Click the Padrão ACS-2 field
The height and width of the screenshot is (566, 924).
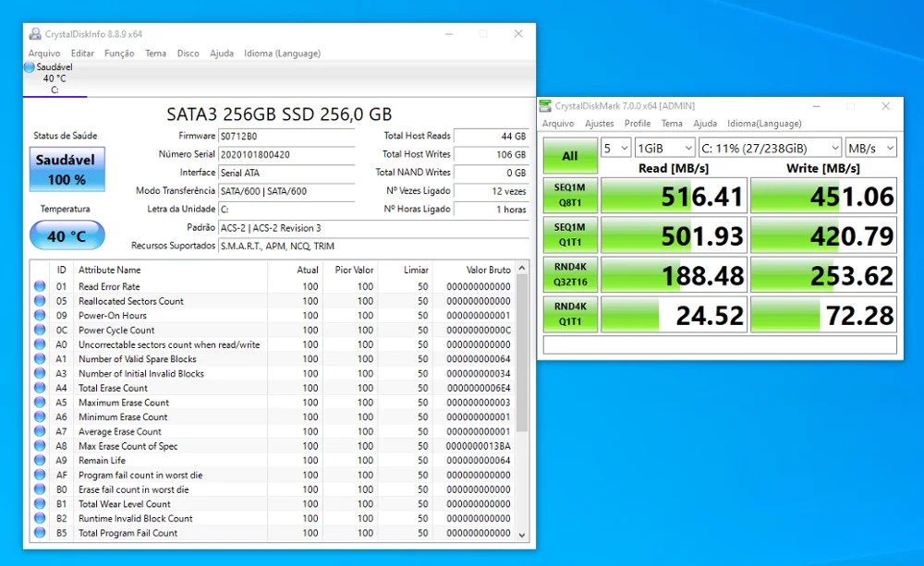coord(373,228)
